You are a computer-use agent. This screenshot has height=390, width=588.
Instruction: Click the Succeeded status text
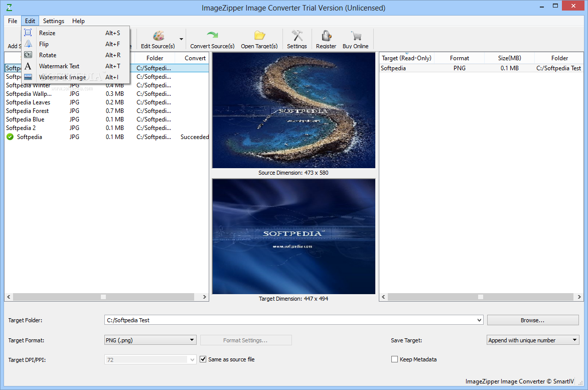tap(194, 137)
